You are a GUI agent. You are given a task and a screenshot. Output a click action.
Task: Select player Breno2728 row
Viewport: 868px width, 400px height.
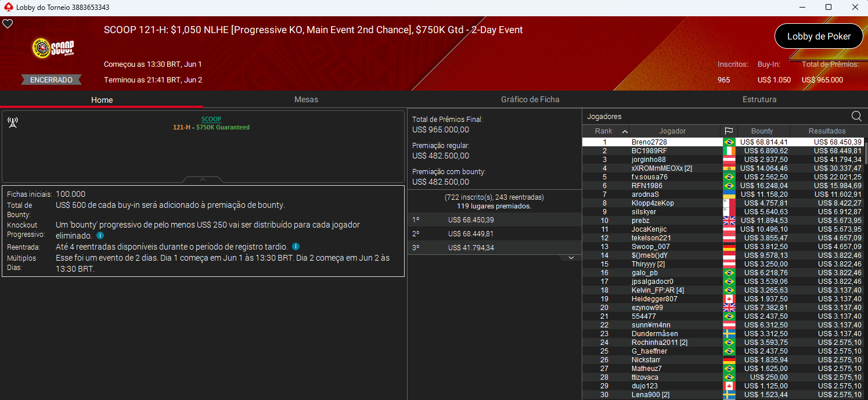723,142
